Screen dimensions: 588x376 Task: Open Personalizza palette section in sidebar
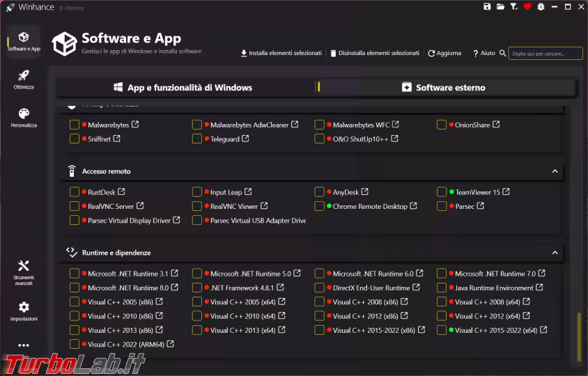pos(24,117)
